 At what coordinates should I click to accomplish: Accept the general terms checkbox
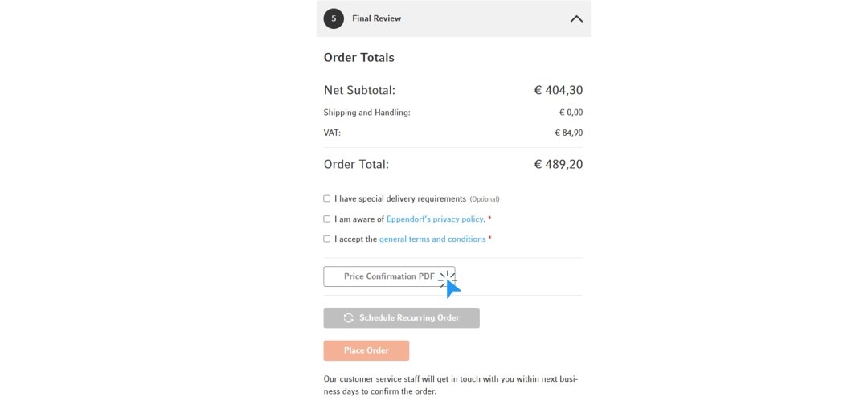click(x=327, y=239)
